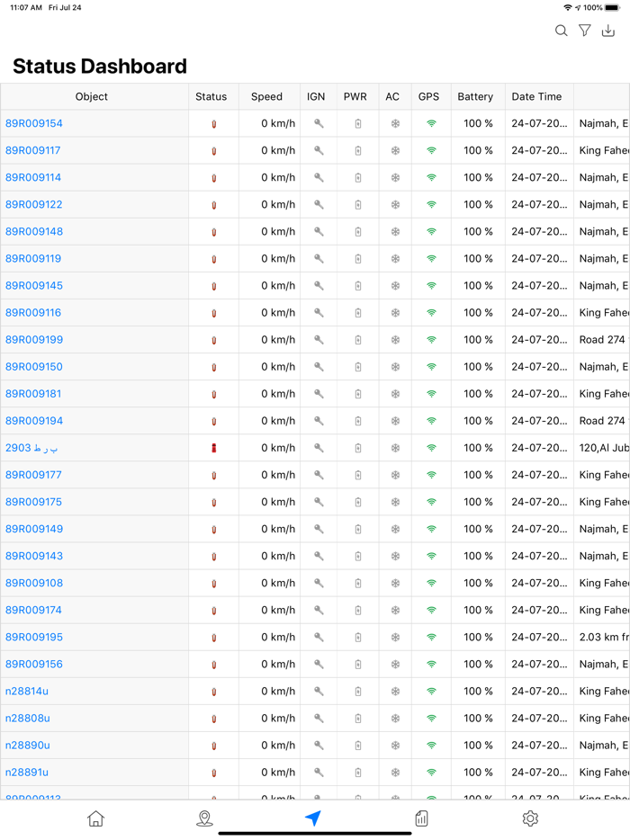630x840 pixels.
Task: Click power battery icon for 89R009148
Action: pos(358,232)
